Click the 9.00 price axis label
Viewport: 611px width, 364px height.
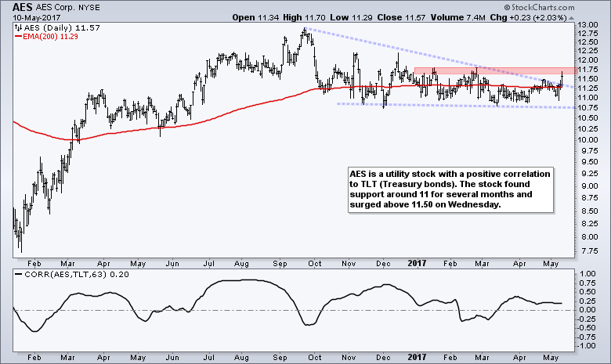(588, 186)
